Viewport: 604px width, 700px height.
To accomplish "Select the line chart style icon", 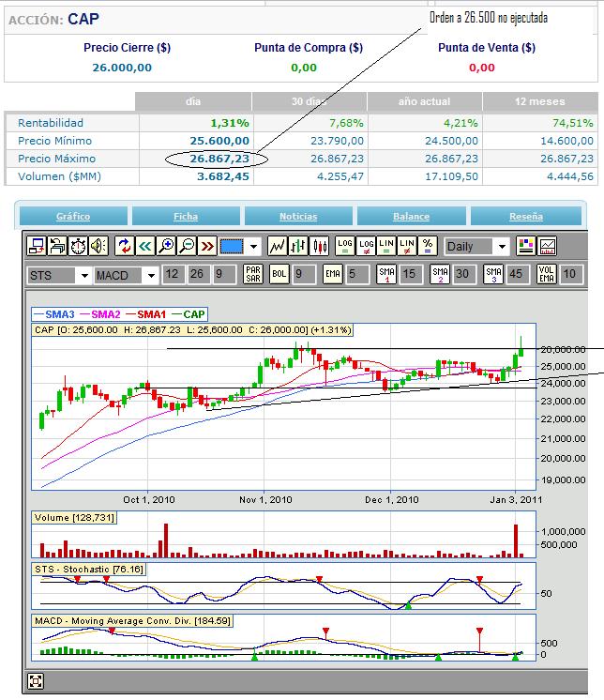I will [x=277, y=246].
